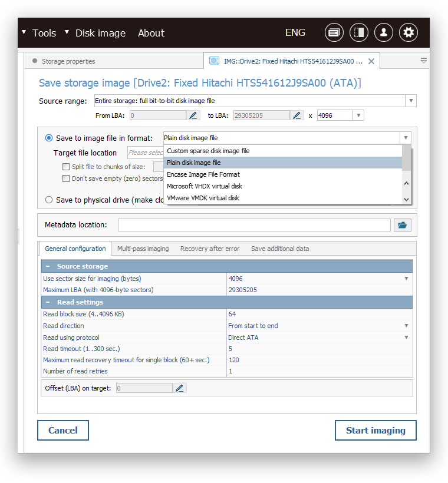This screenshot has height=483, width=448.
Task: Choose Microsoft VHDX virtual disk
Action: pos(283,186)
